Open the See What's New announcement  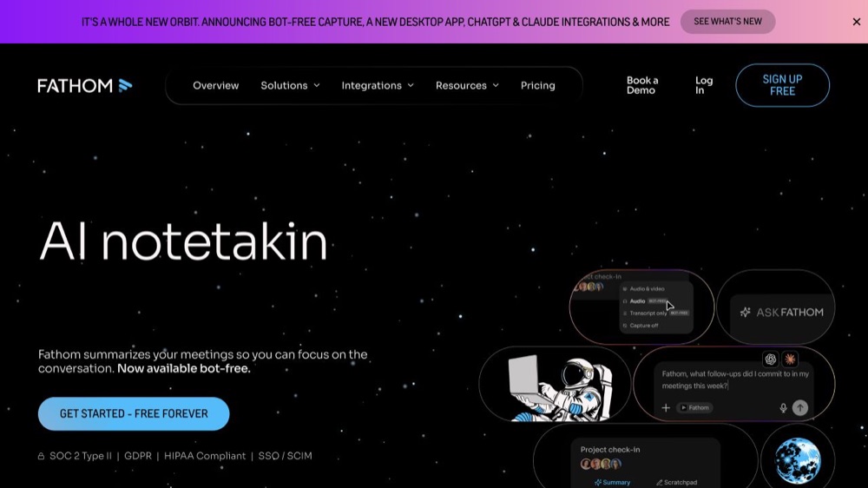pos(727,22)
